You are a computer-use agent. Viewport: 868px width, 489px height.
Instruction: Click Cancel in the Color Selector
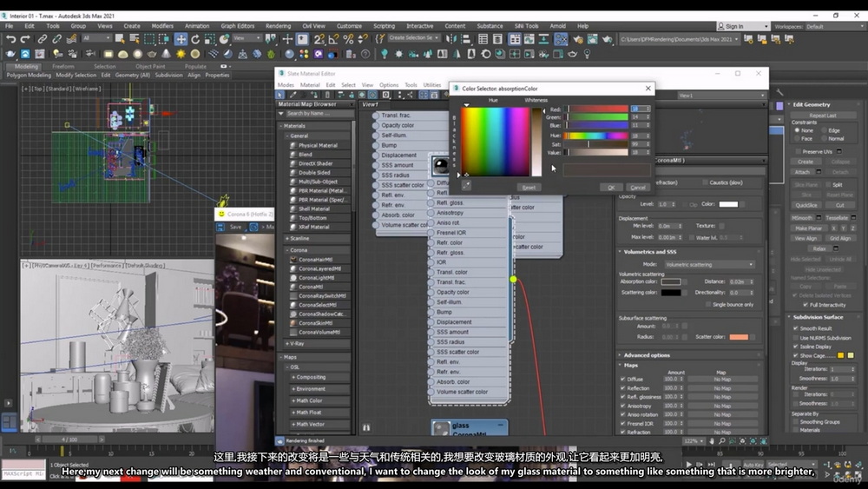[638, 188]
